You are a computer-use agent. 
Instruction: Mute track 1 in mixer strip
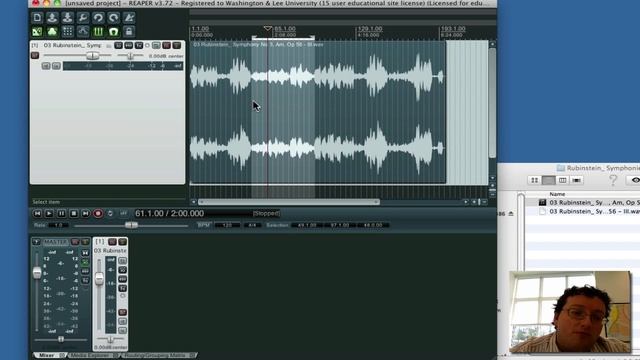tap(112, 242)
